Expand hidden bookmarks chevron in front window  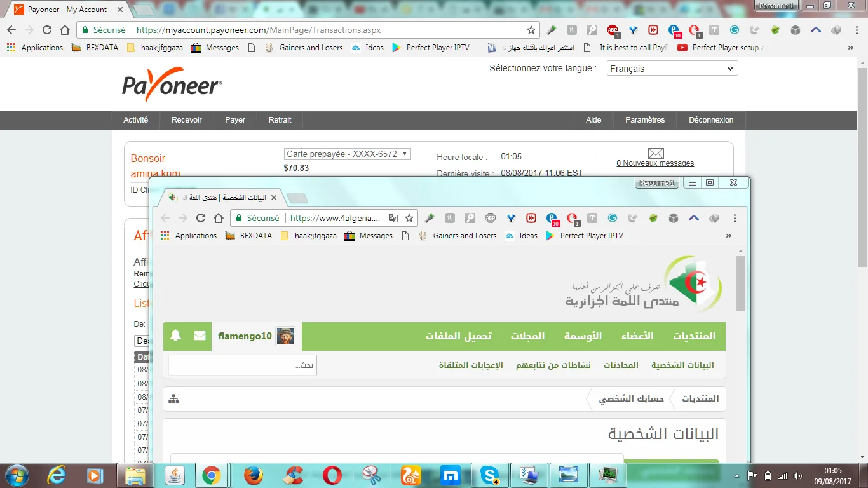point(728,236)
